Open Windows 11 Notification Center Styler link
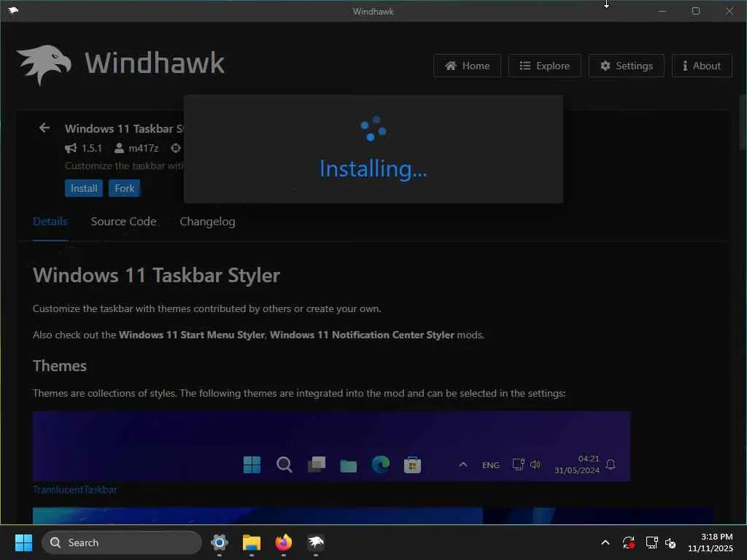Image resolution: width=747 pixels, height=560 pixels. tap(362, 335)
